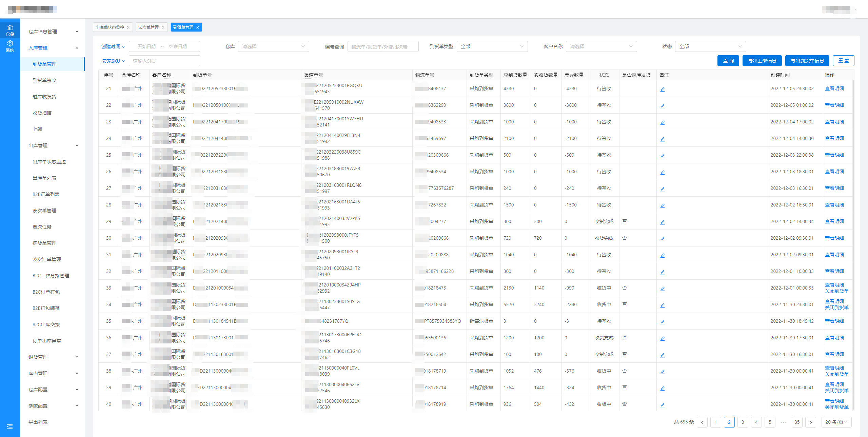Click 导出上架信息 button
868x437 pixels.
pyautogui.click(x=762, y=61)
